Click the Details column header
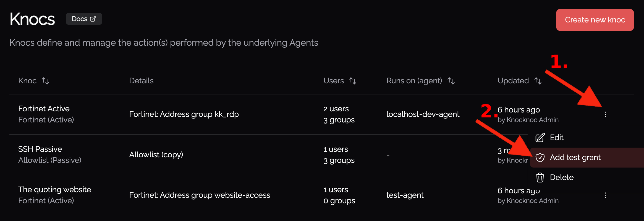644x221 pixels. (x=141, y=81)
